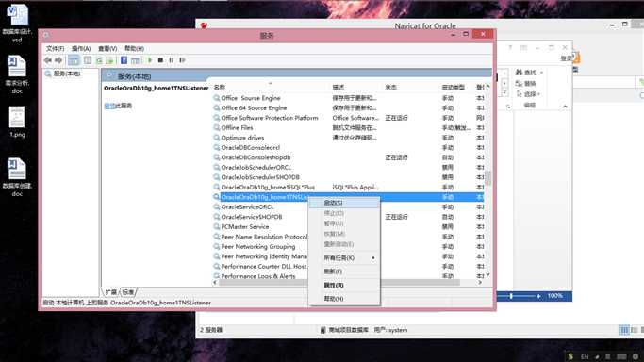Click the Restart Service toolbar icon
The width and height of the screenshot is (644, 362).
point(182,60)
